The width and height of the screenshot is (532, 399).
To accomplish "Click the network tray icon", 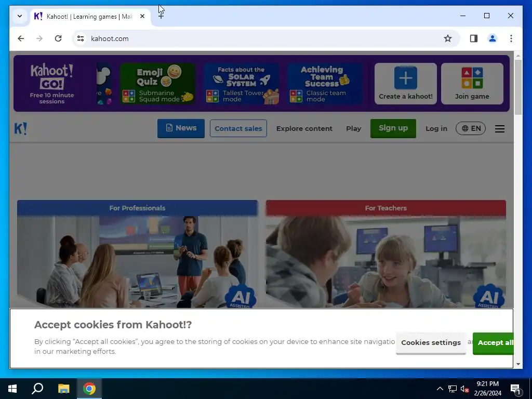I will point(453,389).
